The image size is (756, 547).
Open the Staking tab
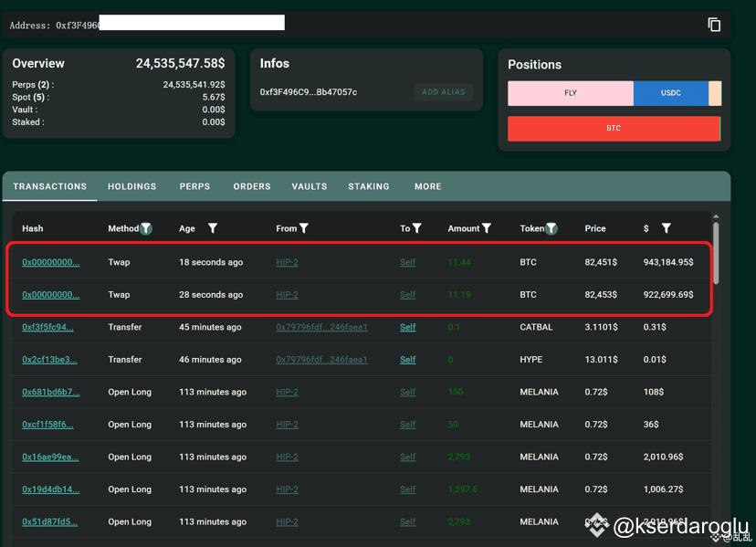click(369, 186)
